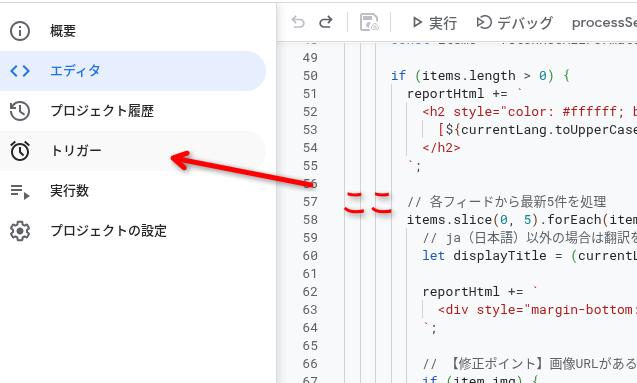This screenshot has height=383, width=637.
Task: Click the '<h2 style="color: #ffffff;' text on line 52
Action: click(523, 112)
